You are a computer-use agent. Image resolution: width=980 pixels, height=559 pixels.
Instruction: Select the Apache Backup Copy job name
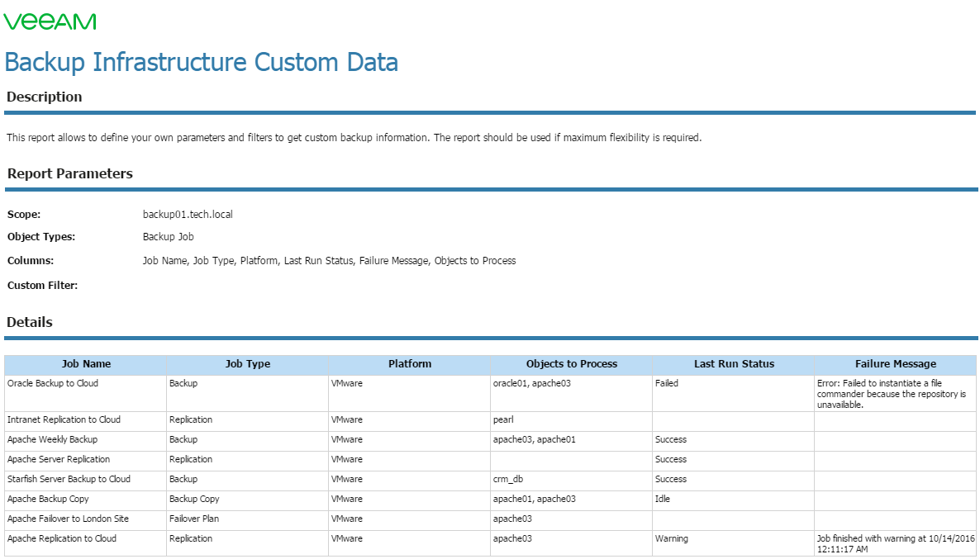pyautogui.click(x=48, y=499)
